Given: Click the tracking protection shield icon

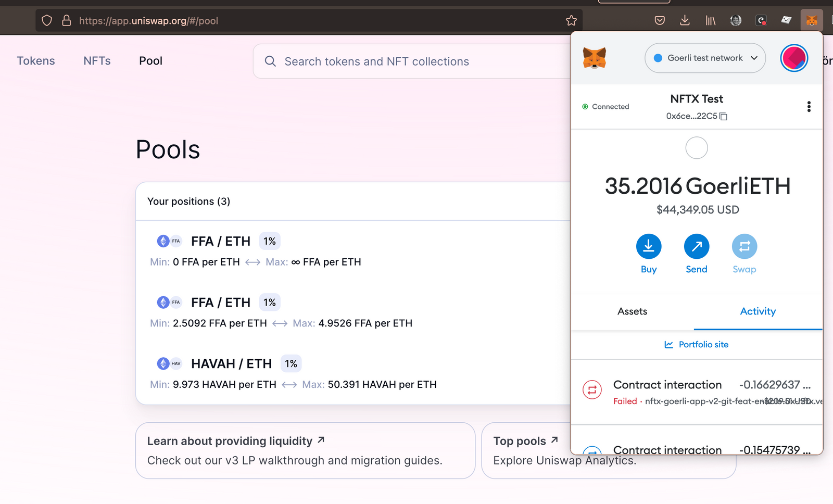Looking at the screenshot, I should point(47,20).
